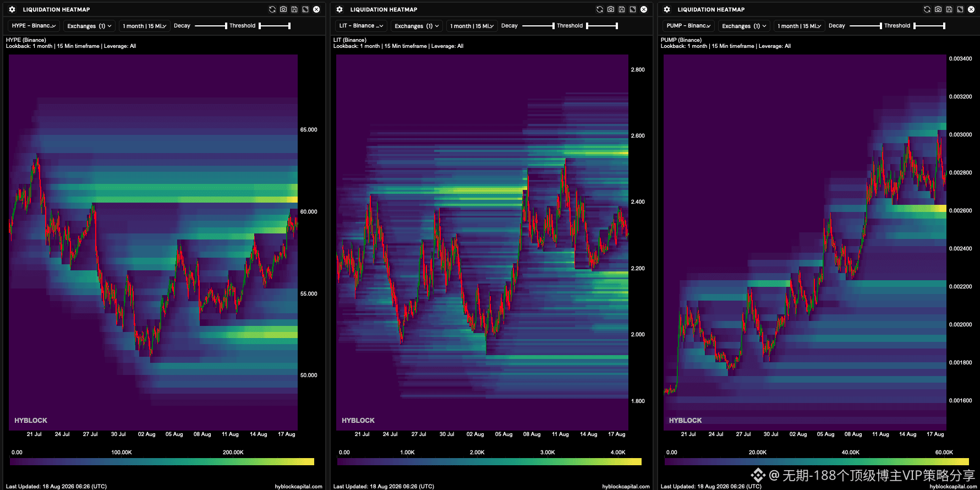Save the LIT heatmap with the floppy icon
The width and height of the screenshot is (980, 490).
point(622,9)
